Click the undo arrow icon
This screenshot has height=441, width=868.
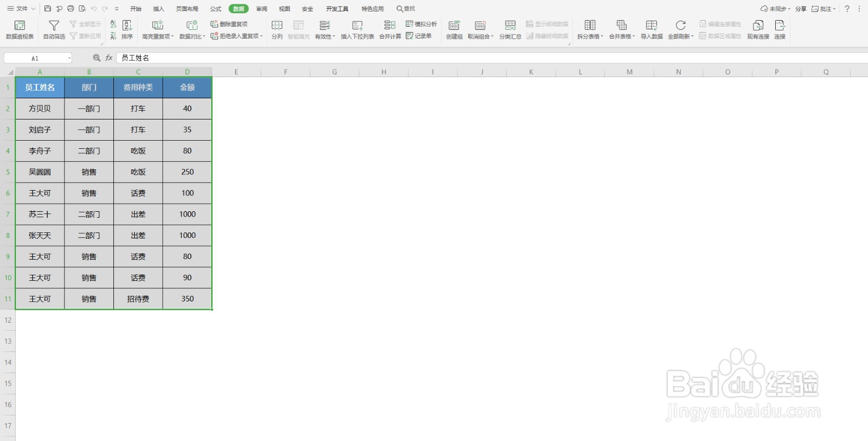93,9
